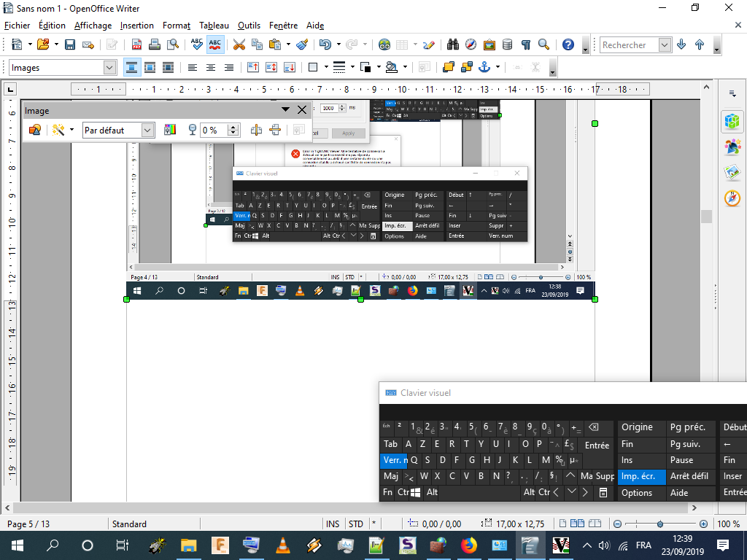
Task: Open the Line Style dropdown arrow
Action: click(352, 67)
